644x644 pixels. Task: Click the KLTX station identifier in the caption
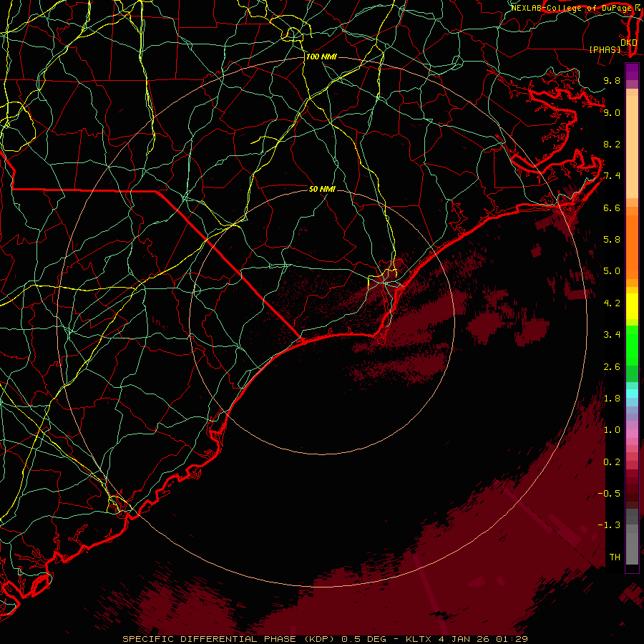pyautogui.click(x=419, y=639)
